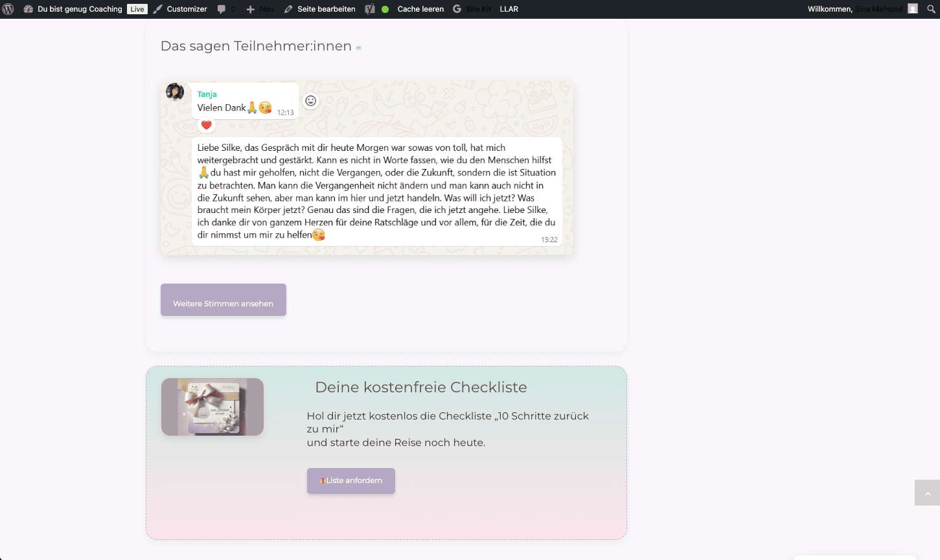
Task: Click the 'Vielen Dank' message bubble
Action: [x=245, y=101]
